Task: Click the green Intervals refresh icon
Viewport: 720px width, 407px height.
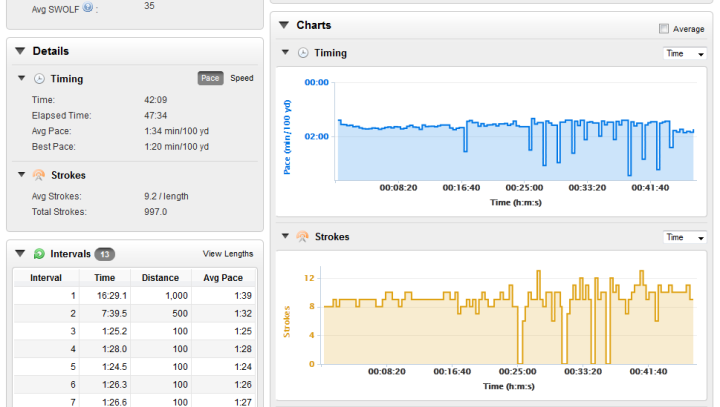Action: (39, 254)
